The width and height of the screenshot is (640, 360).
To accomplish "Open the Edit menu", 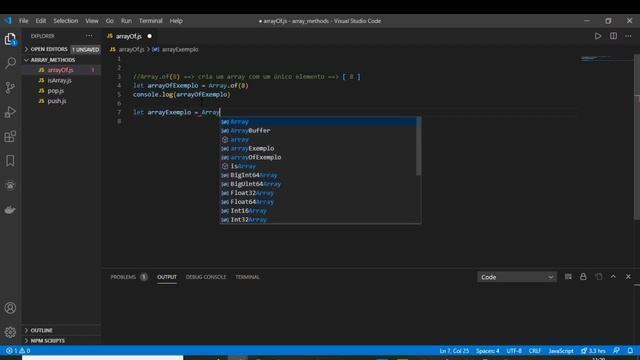I will pos(41,21).
